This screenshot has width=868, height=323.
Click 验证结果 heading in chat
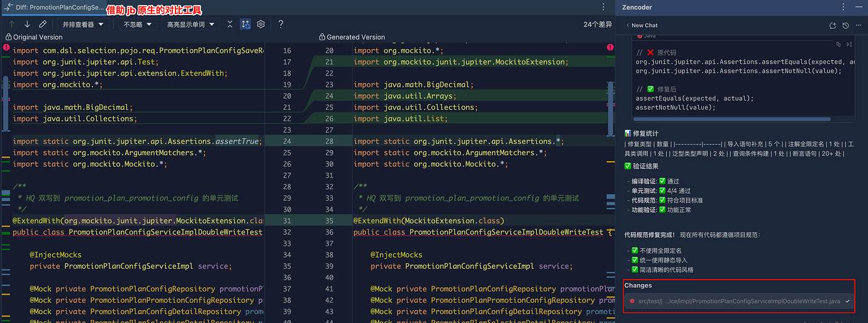(x=642, y=166)
